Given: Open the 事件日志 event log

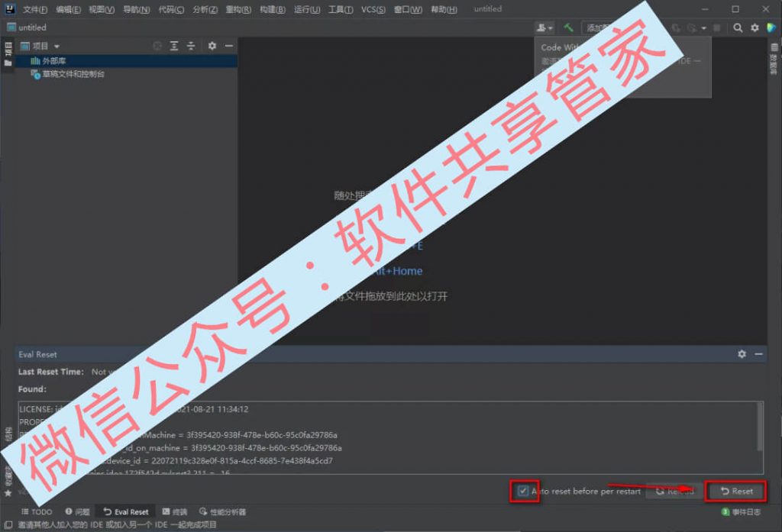Looking at the screenshot, I should pyautogui.click(x=741, y=511).
